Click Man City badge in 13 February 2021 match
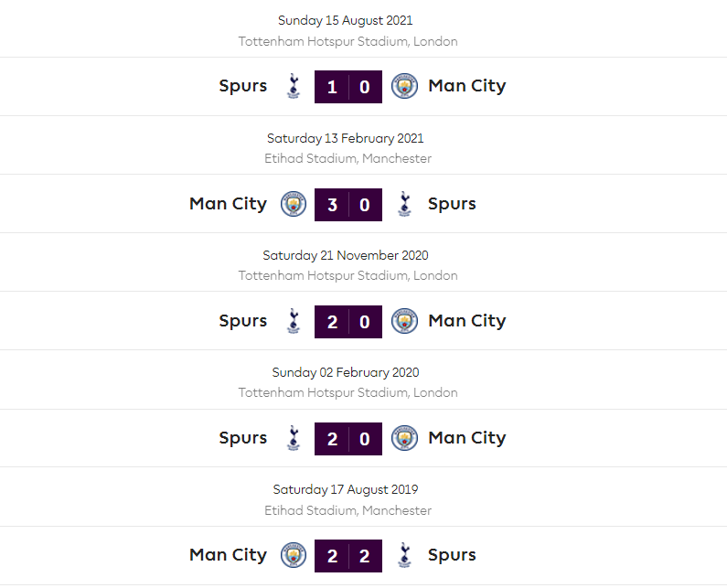This screenshot has height=588, width=727. point(294,204)
